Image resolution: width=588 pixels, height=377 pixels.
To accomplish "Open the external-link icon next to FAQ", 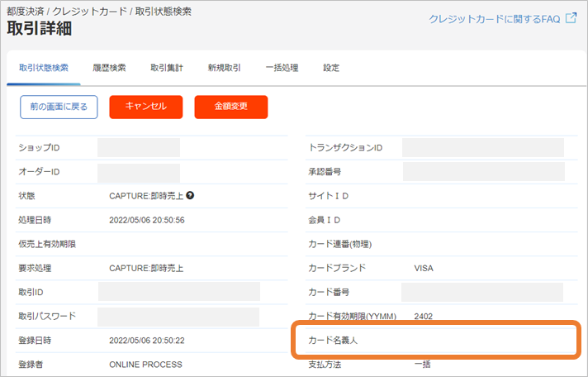I will [x=571, y=17].
